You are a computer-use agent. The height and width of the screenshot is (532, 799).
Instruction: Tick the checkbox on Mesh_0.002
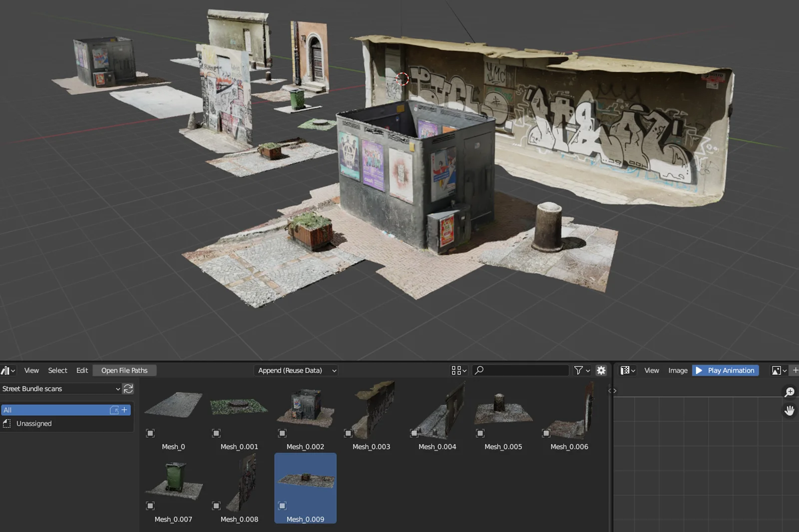pyautogui.click(x=281, y=433)
